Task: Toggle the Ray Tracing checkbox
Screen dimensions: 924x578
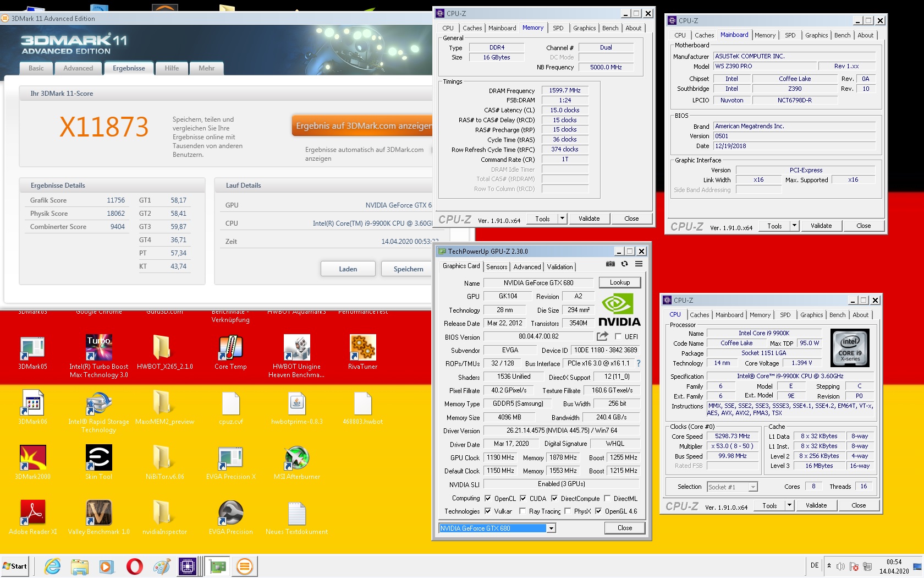Action: (522, 511)
